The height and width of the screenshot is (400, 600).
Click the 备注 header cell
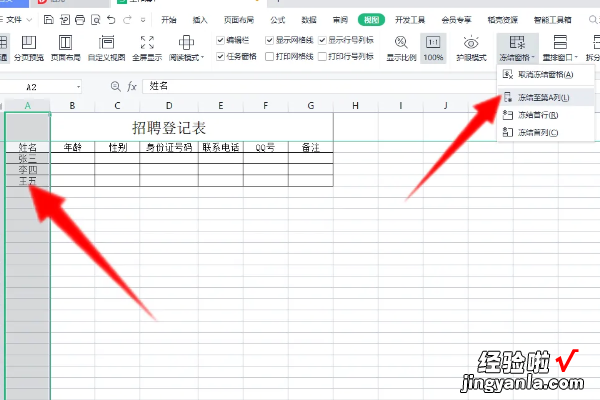(311, 147)
